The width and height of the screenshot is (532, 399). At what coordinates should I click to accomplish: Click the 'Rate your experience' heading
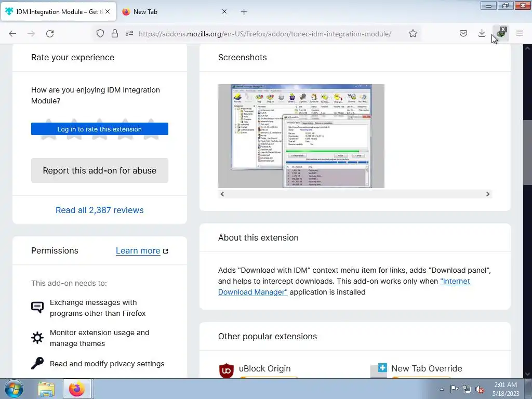(73, 57)
